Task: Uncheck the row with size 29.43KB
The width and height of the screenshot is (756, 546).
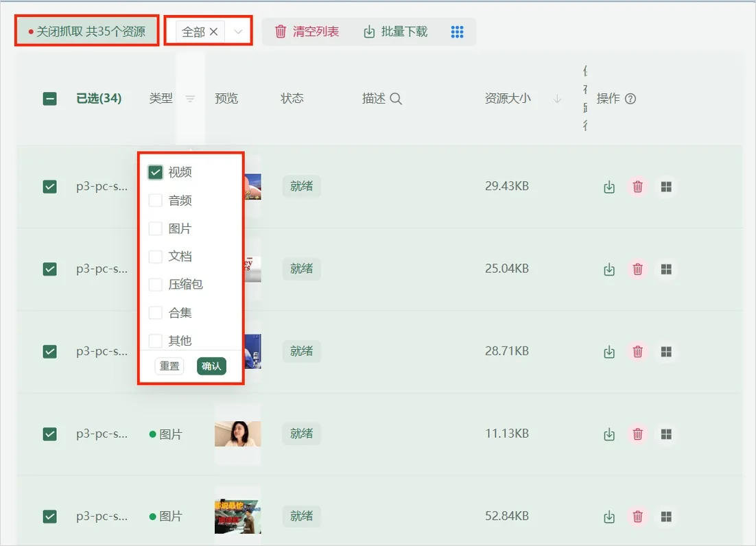Action: tap(49, 187)
